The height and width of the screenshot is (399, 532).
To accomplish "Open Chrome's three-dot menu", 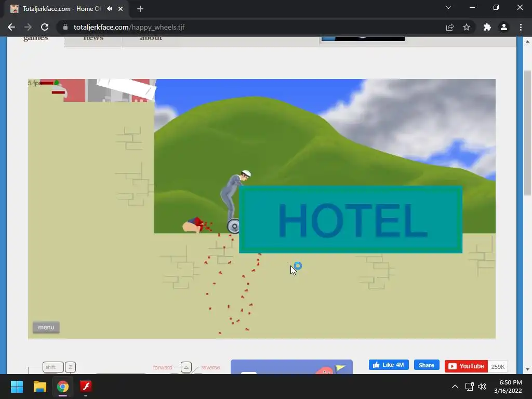I will pos(521,27).
